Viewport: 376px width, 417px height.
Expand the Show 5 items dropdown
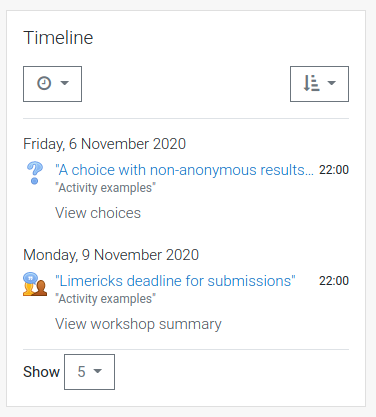pos(89,372)
